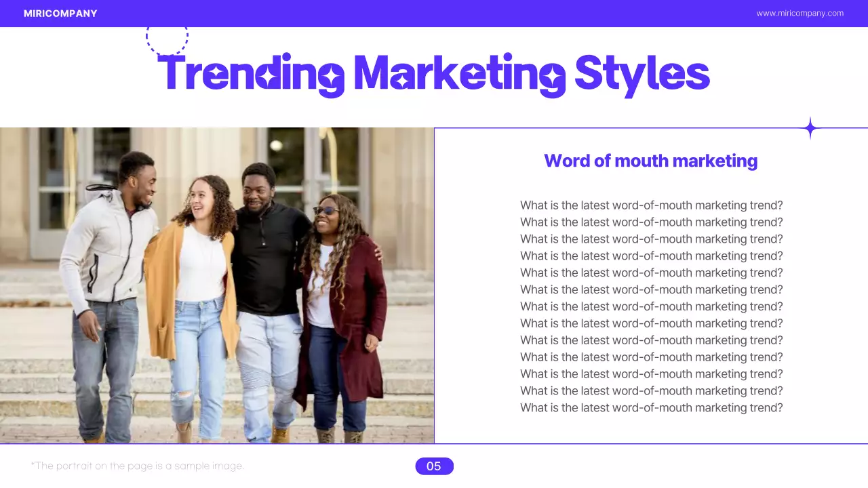Click the white space below the content box

pos(651,468)
